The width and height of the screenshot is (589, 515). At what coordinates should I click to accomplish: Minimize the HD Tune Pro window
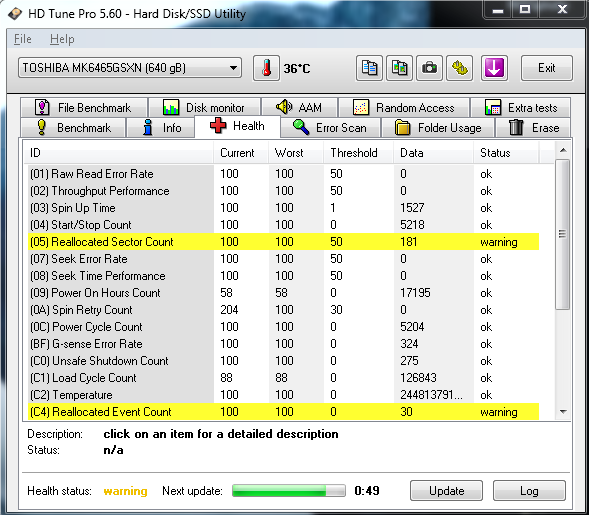[x=498, y=10]
